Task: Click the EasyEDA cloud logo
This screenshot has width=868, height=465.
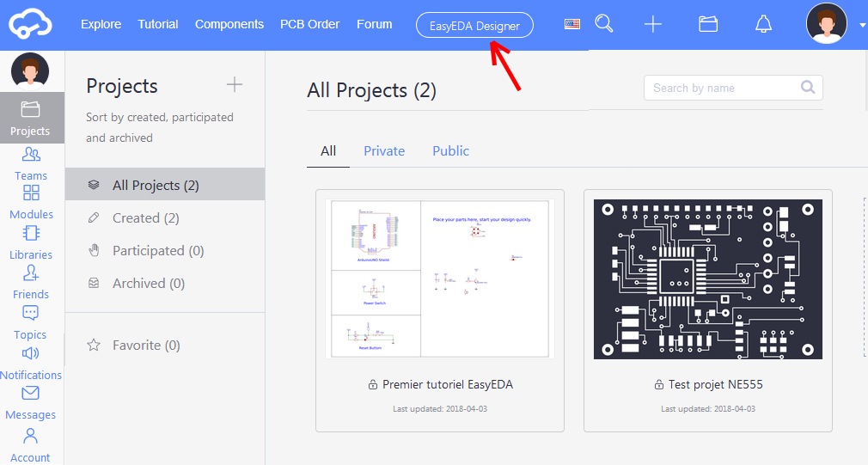Action: [x=30, y=24]
